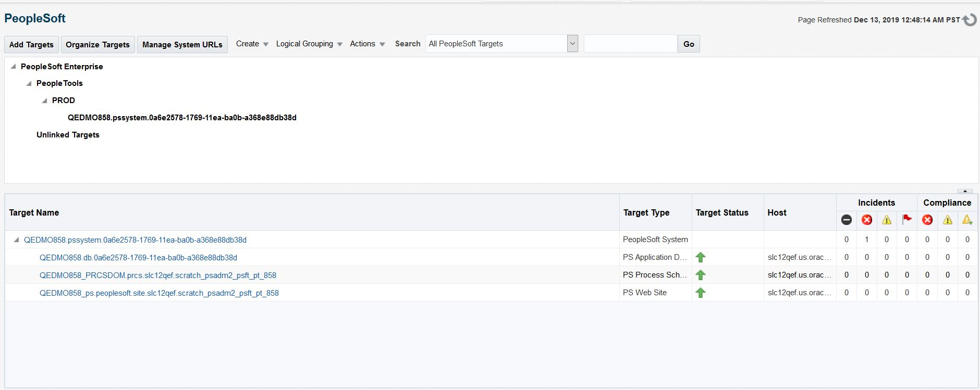Click the Compliance minor warning icon
The image size is (980, 390).
coord(967,220)
